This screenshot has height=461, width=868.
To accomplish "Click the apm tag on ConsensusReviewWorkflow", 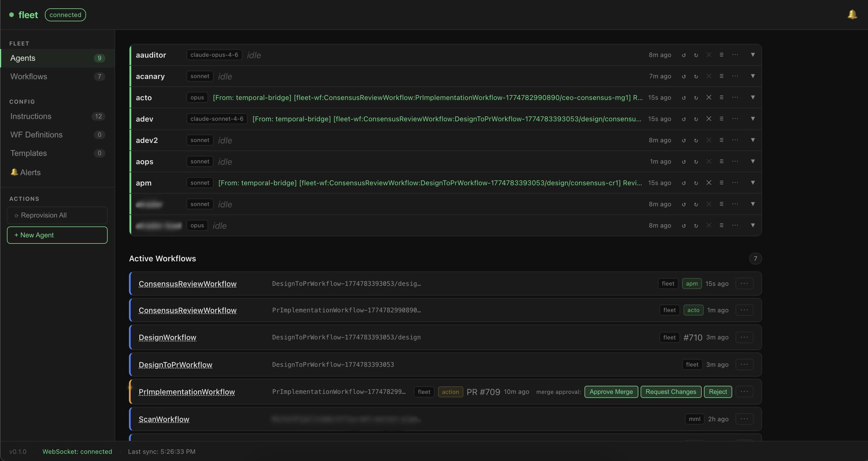I will (x=692, y=283).
